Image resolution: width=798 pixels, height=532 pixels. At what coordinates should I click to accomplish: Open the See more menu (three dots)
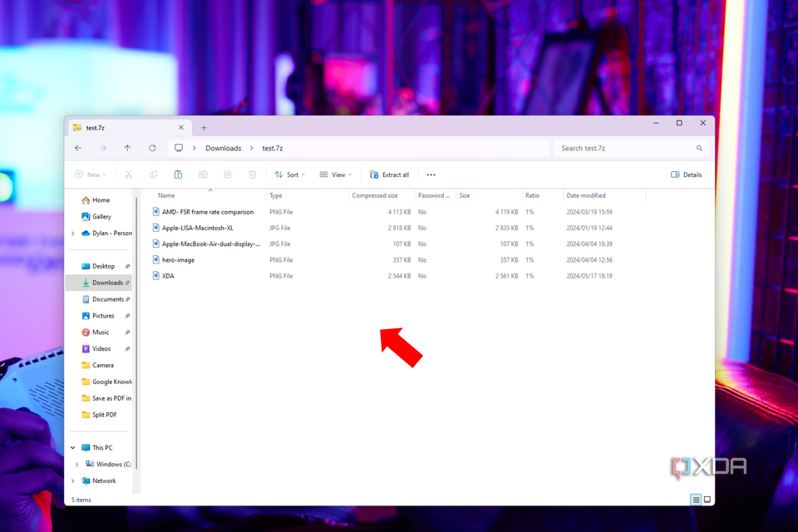pyautogui.click(x=431, y=175)
